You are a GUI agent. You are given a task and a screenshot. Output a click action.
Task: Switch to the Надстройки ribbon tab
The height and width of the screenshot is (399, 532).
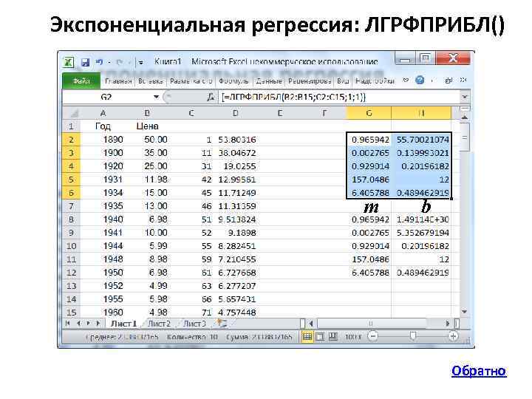375,81
